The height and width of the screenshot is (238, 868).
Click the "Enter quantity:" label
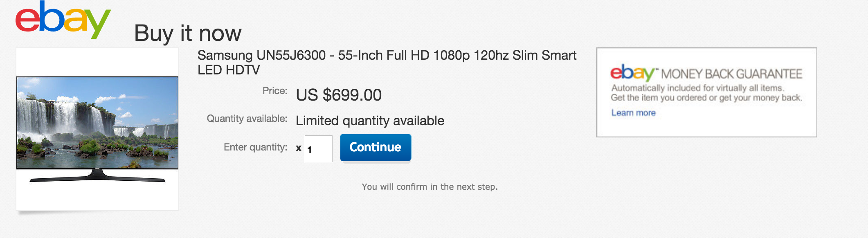pos(255,147)
